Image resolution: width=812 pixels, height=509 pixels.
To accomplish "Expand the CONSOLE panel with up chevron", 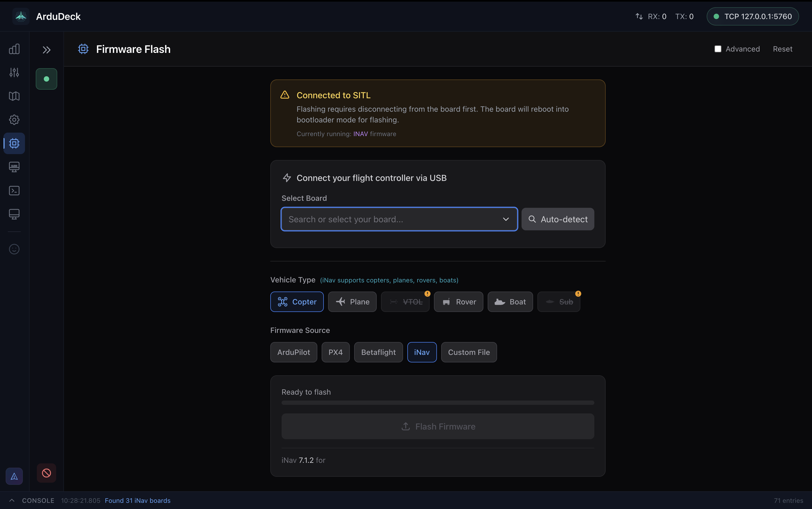I will coord(12,500).
